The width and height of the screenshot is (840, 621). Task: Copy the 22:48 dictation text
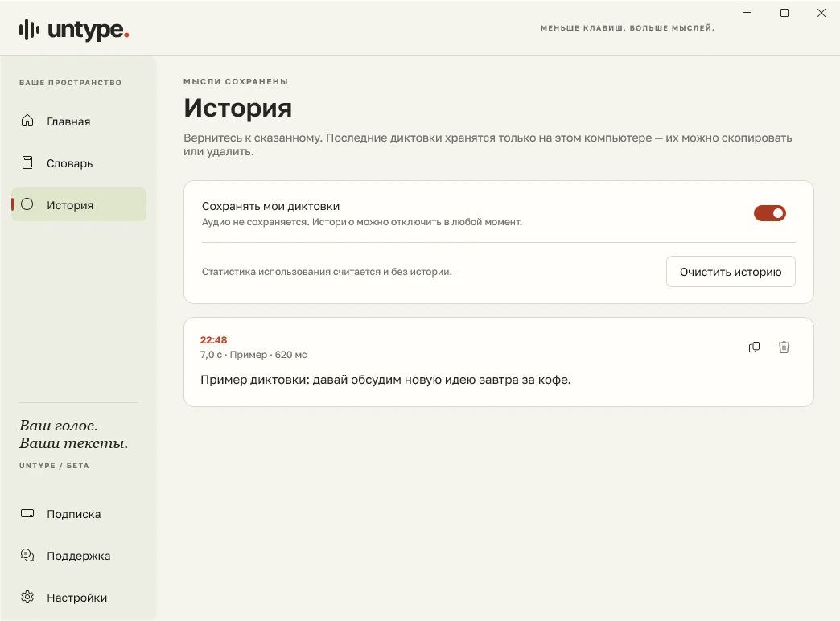754,348
